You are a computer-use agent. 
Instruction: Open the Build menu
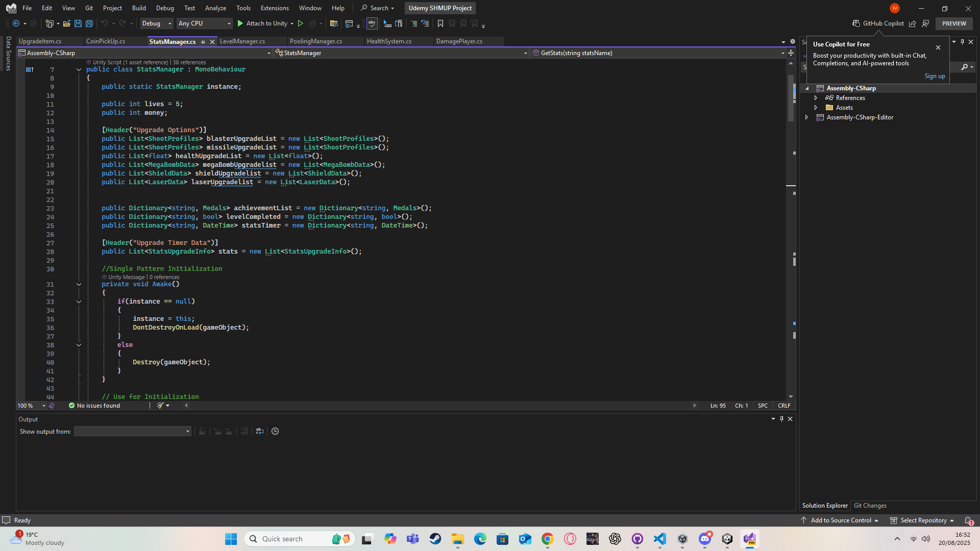139,8
